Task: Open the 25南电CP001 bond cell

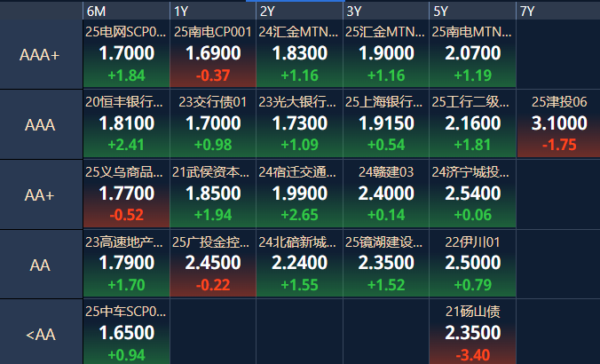Action: (x=213, y=54)
